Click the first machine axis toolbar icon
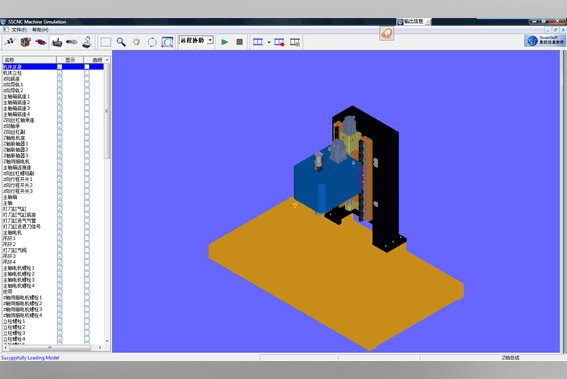The height and width of the screenshot is (379, 567). pyautogui.click(x=10, y=42)
